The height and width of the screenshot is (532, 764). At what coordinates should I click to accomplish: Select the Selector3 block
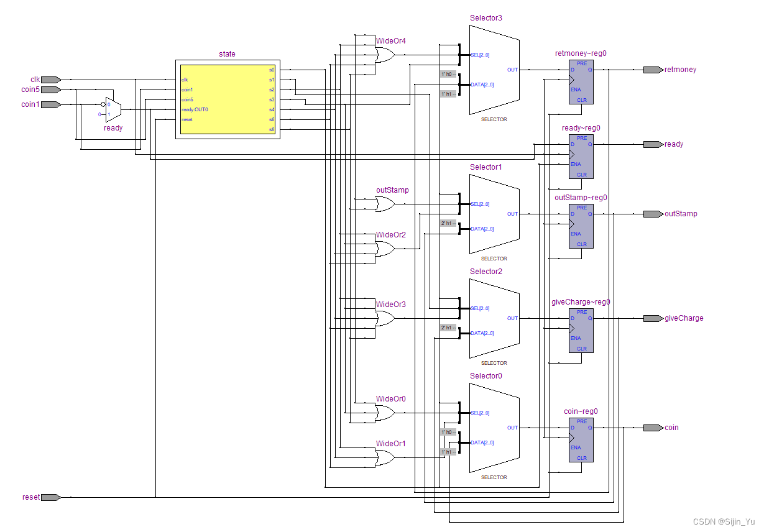tap(494, 70)
